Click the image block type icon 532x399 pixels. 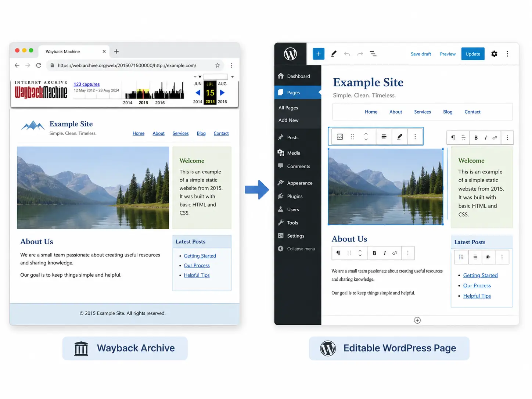coord(340,137)
